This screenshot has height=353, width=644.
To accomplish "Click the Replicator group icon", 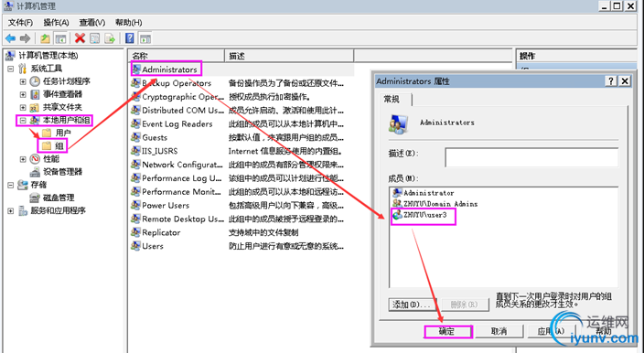I will 135,232.
